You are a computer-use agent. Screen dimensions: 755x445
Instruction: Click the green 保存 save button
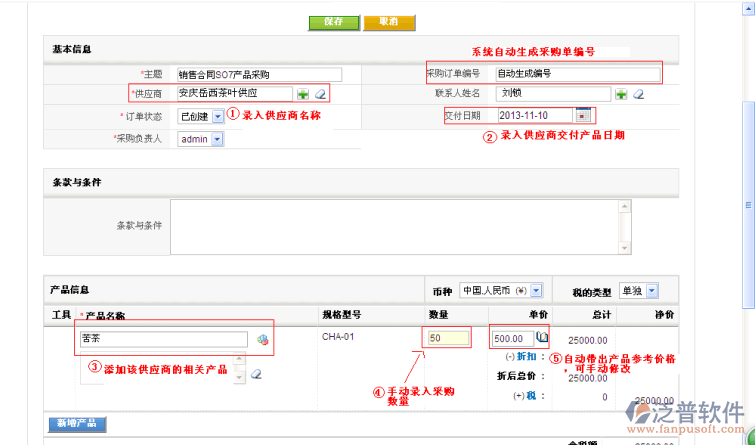tap(334, 22)
